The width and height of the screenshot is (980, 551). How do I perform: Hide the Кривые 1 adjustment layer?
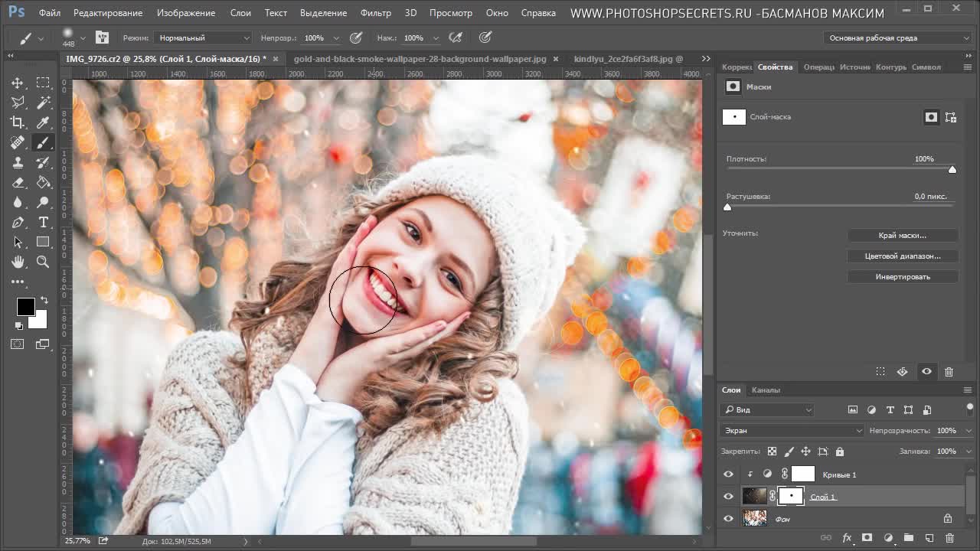(x=728, y=474)
